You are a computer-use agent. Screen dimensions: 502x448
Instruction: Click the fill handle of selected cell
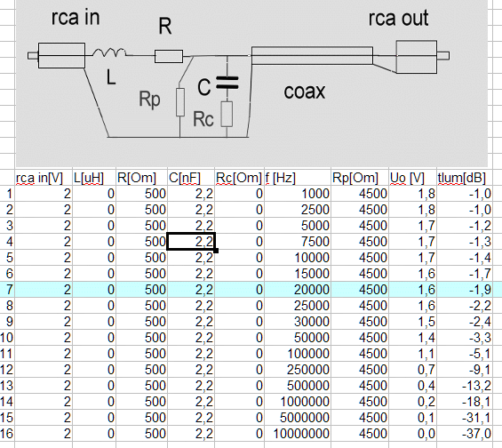216,251
